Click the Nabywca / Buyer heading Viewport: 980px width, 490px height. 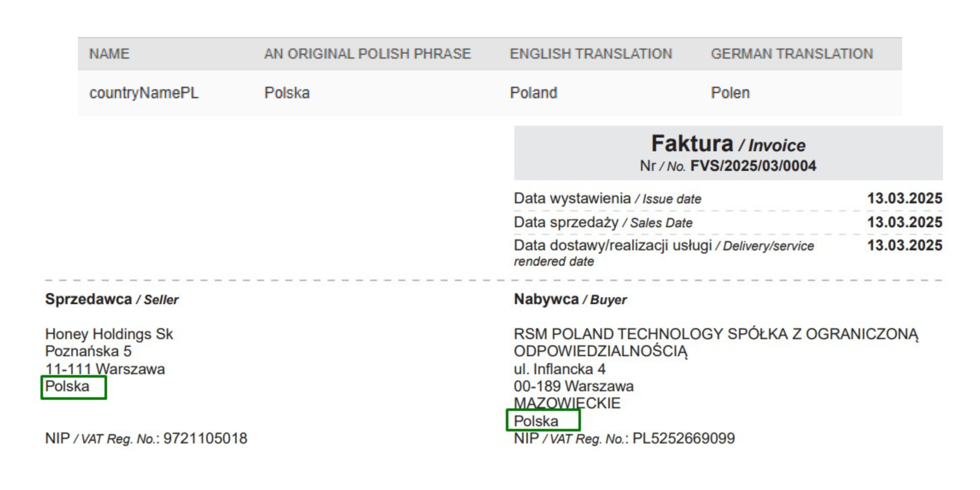click(x=570, y=299)
